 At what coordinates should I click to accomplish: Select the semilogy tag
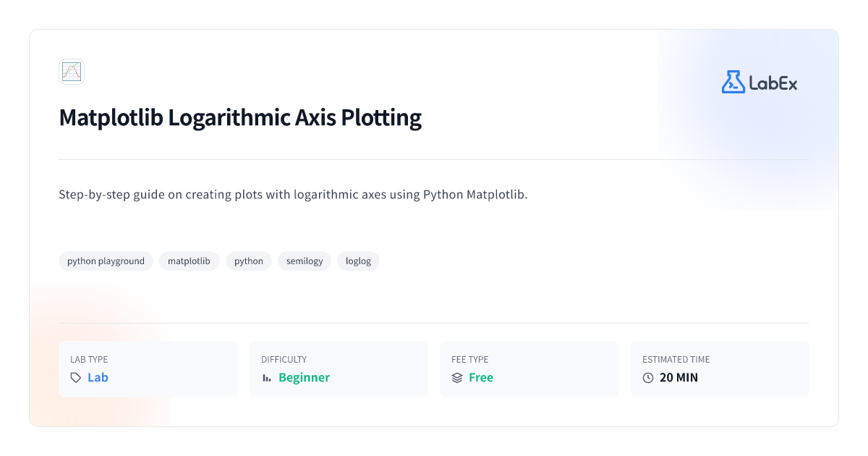pyautogui.click(x=305, y=261)
